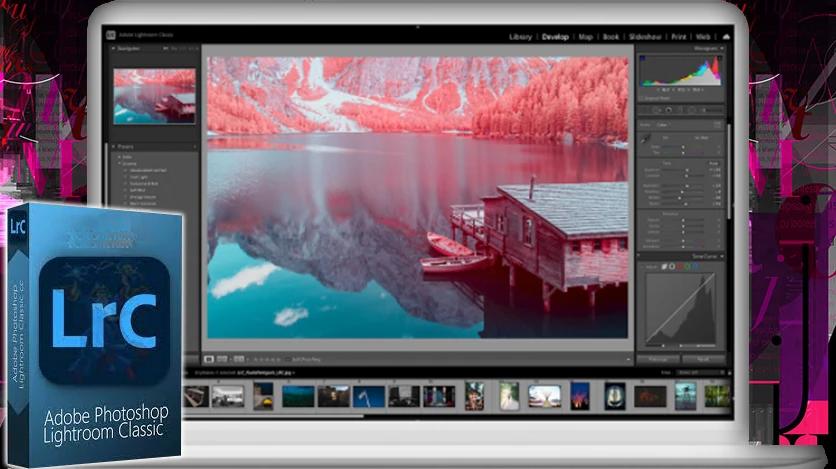Select the first filmstrip thumbnail

pyautogui.click(x=196, y=396)
